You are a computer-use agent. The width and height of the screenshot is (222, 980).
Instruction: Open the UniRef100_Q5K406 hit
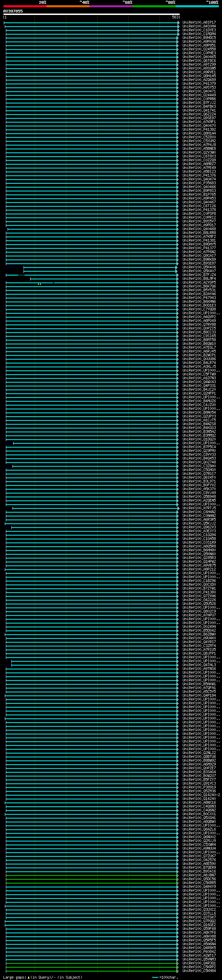click(199, 267)
